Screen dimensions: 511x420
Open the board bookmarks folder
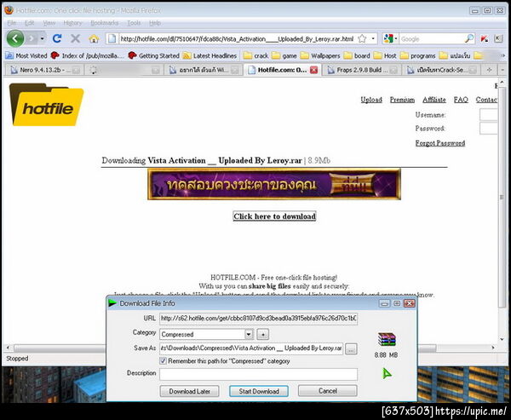[x=357, y=55]
